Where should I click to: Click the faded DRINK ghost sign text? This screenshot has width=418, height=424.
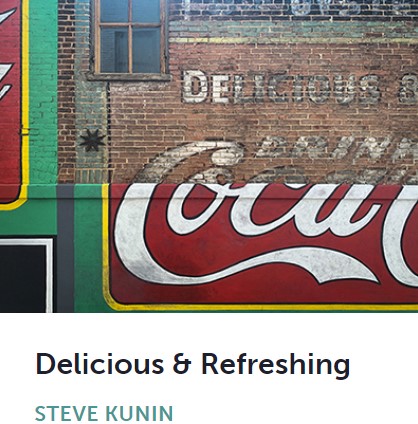[337, 147]
